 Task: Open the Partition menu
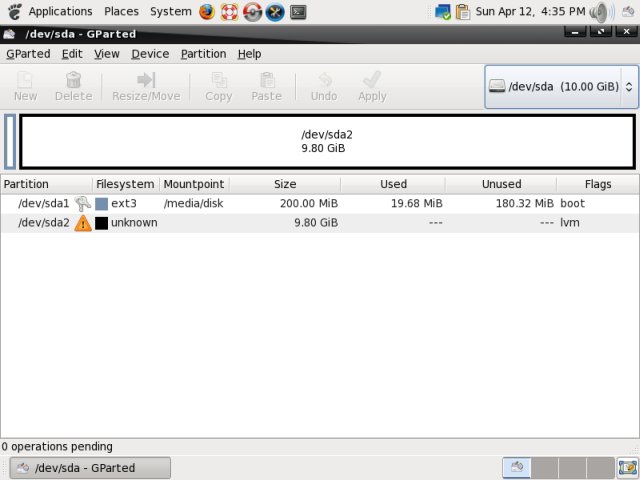(x=203, y=54)
